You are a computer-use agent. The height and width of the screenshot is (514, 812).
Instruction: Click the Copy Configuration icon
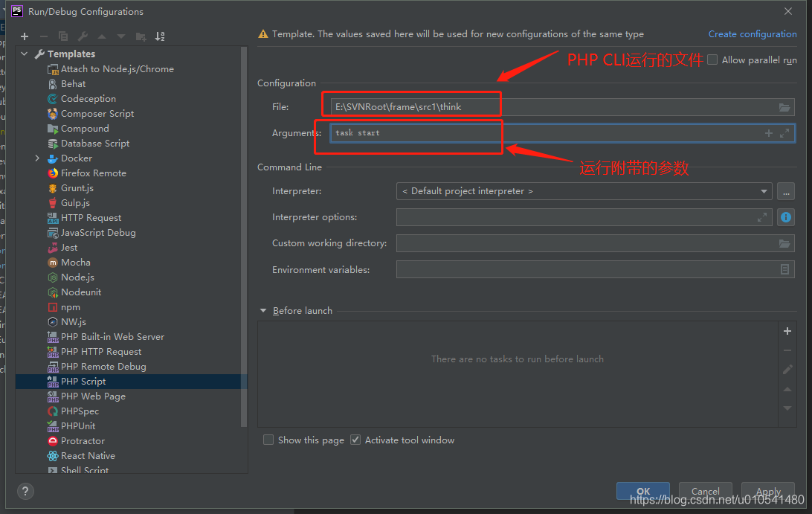pos(63,36)
